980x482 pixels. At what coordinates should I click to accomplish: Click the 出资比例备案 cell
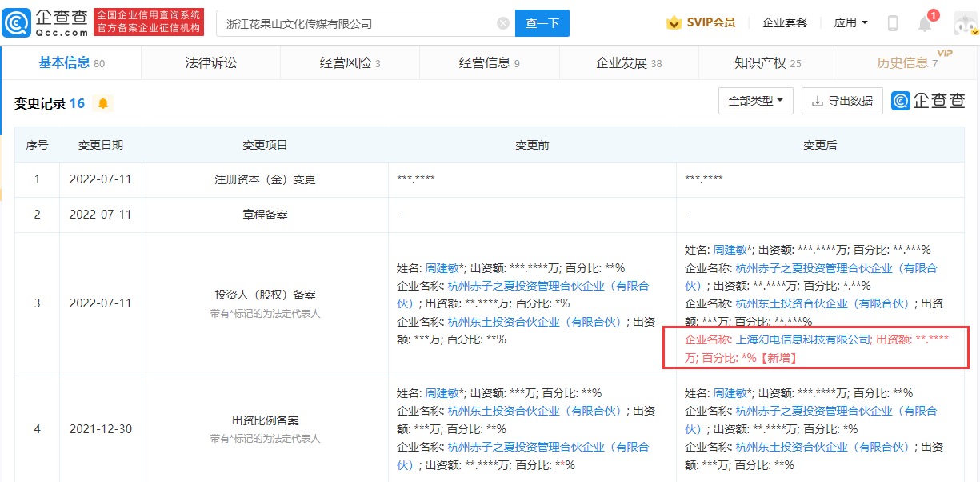265,429
